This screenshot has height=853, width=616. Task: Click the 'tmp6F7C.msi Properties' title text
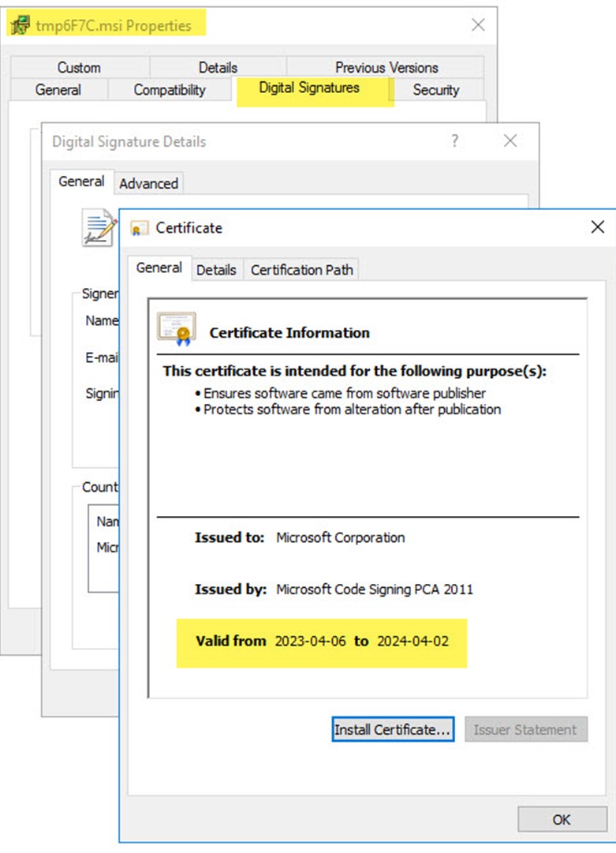click(114, 25)
